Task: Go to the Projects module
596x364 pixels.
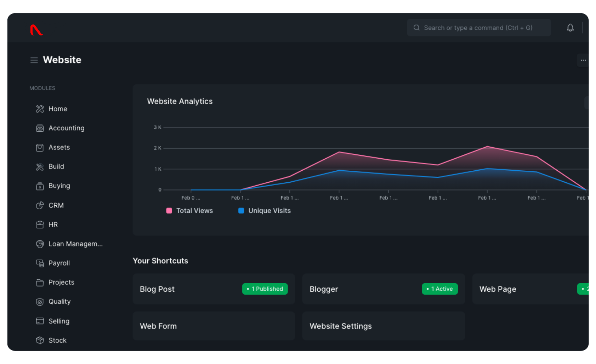Action: [x=61, y=282]
